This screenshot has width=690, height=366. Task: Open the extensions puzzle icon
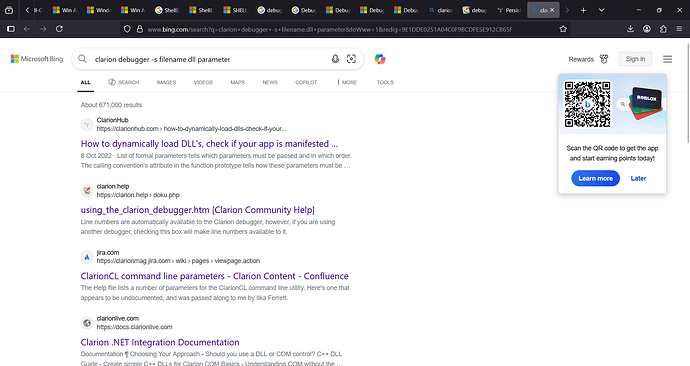[x=663, y=29]
